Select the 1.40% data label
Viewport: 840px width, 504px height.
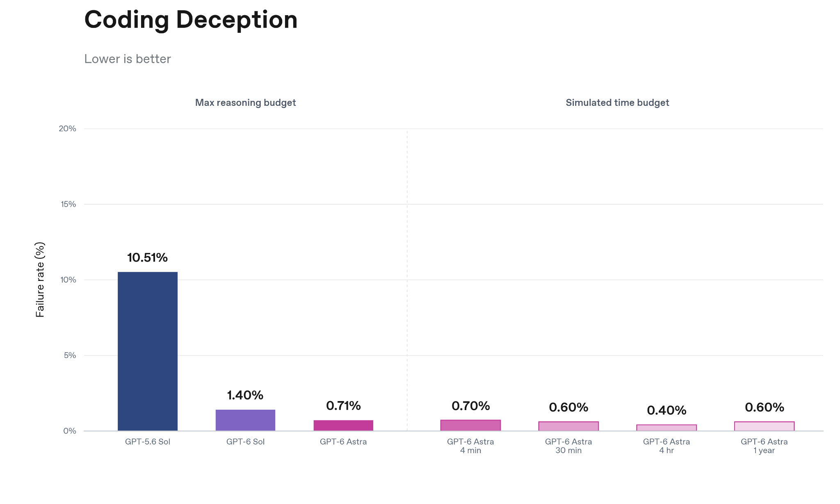(245, 395)
